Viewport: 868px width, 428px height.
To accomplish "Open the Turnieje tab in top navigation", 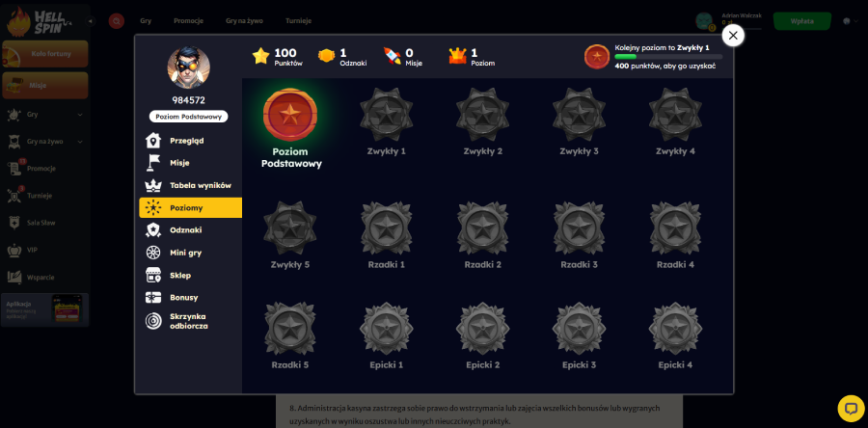I will pyautogui.click(x=298, y=21).
